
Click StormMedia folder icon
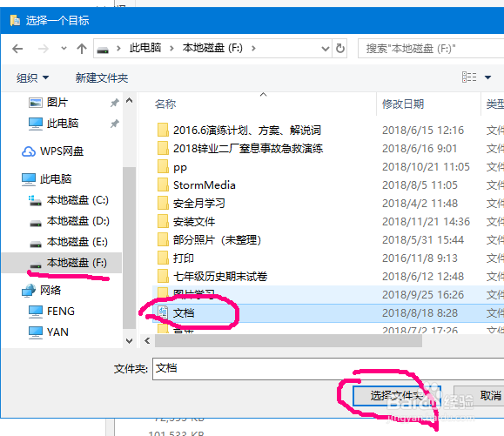coord(163,184)
